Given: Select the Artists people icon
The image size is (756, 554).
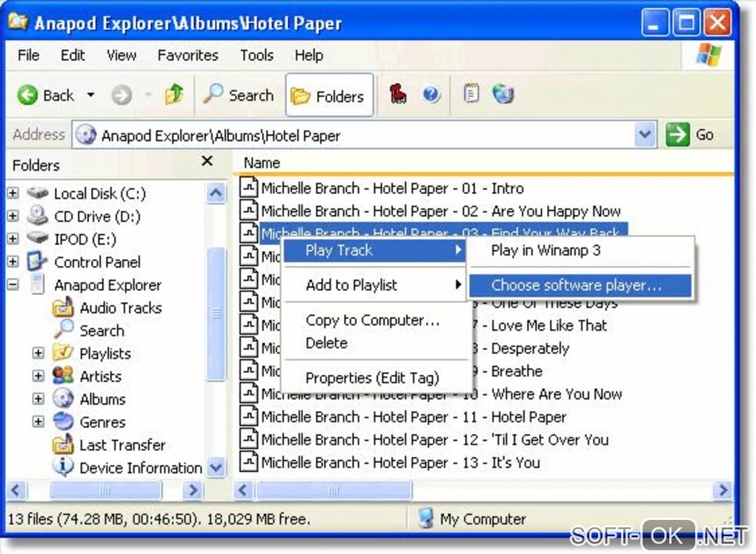Looking at the screenshot, I should pos(63,376).
